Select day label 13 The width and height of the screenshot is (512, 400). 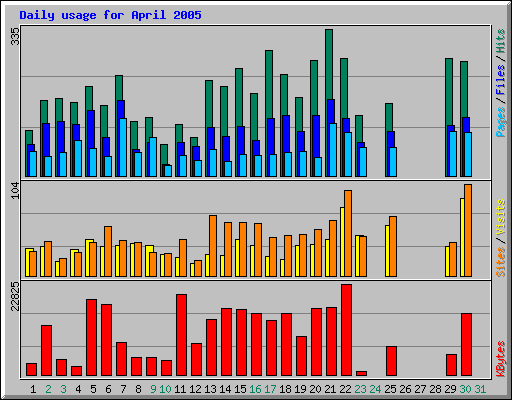click(x=210, y=389)
